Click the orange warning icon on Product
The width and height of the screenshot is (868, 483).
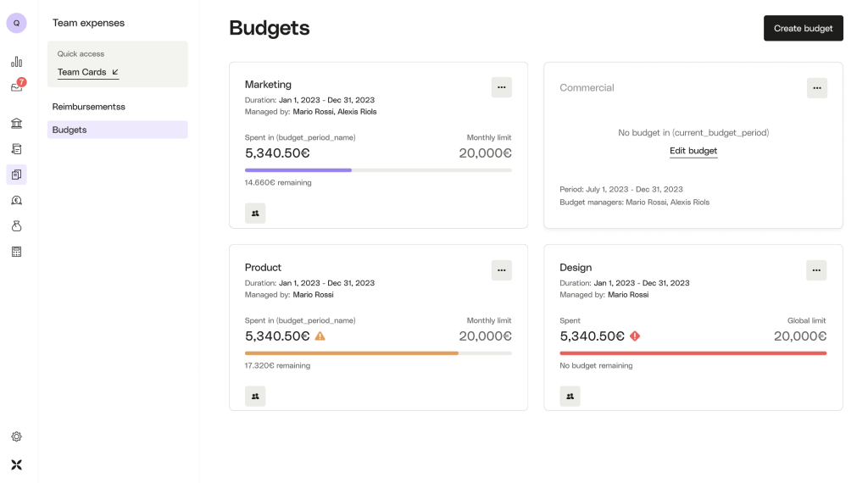320,336
